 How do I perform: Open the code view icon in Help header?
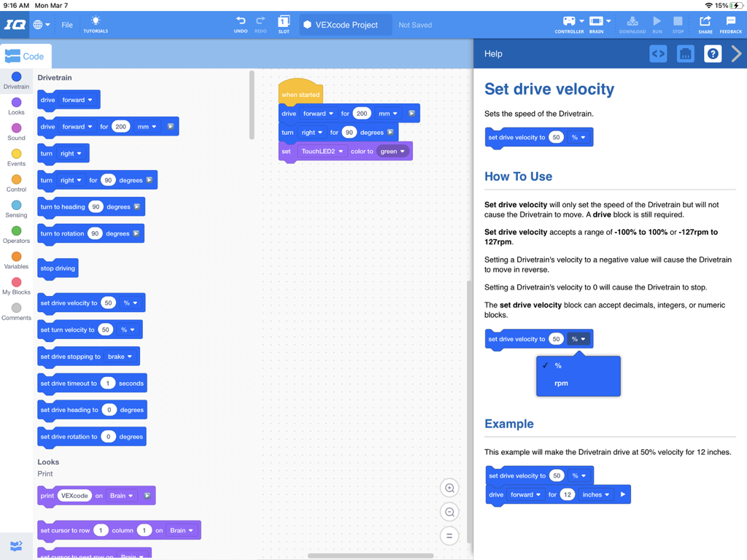click(x=657, y=53)
